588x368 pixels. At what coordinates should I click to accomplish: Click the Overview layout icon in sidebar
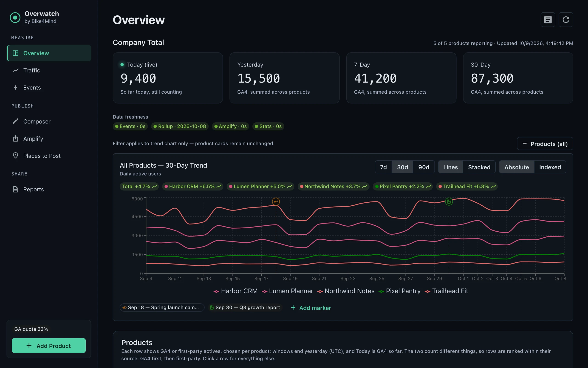pyautogui.click(x=16, y=53)
